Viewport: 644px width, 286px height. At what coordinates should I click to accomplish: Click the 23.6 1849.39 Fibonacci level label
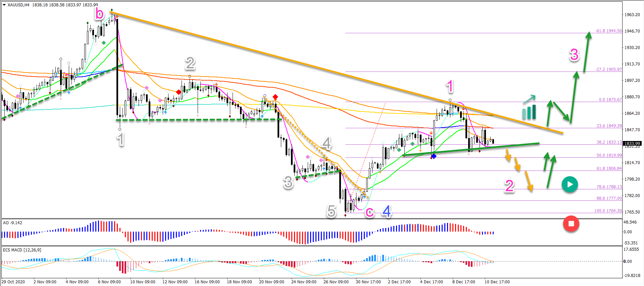(x=609, y=126)
